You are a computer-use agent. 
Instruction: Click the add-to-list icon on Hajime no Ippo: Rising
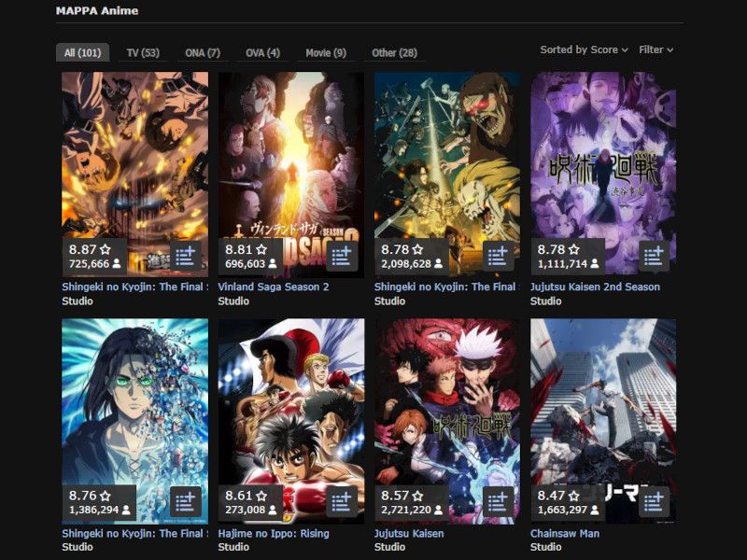coord(344,502)
